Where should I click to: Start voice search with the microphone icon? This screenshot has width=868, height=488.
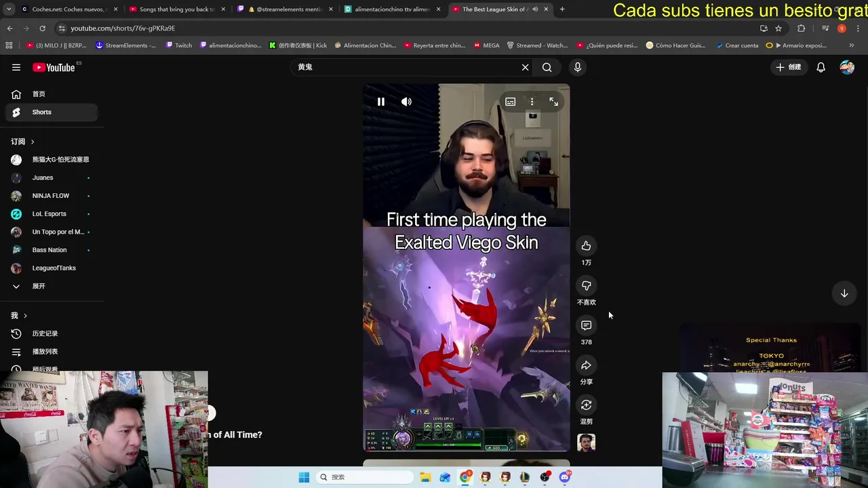[x=578, y=67]
